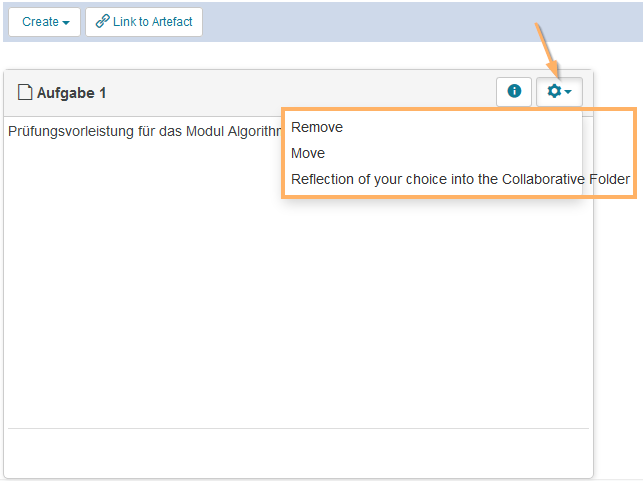The height and width of the screenshot is (481, 643).
Task: Choose Move from the gear menu
Action: coord(308,153)
